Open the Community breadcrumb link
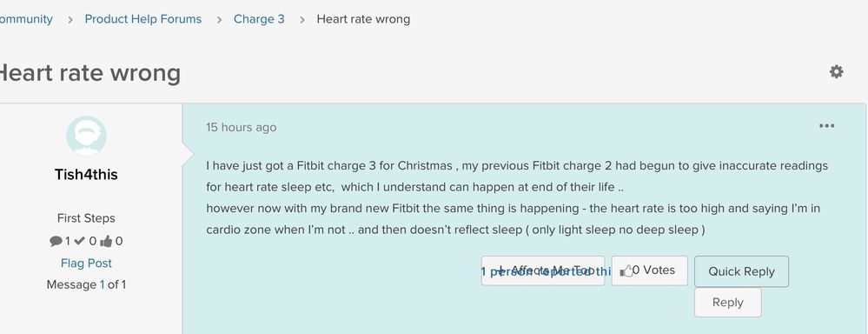This screenshot has width=868, height=334. [26, 19]
